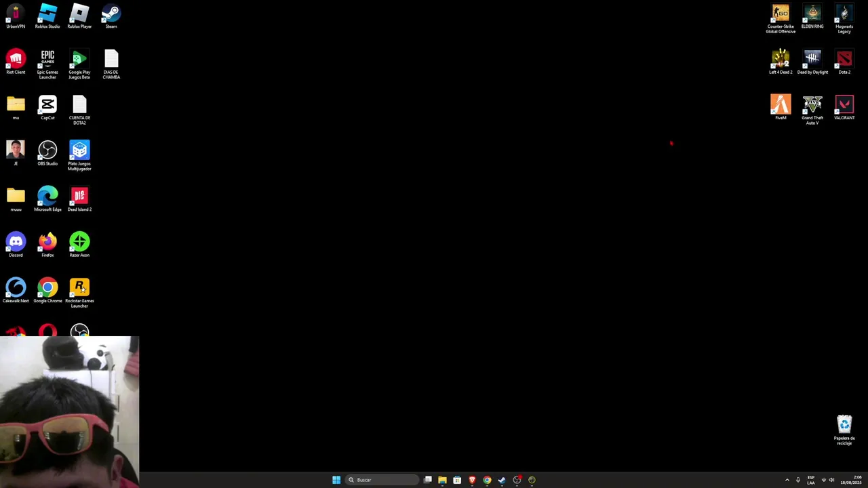
Task: Select the Dota 2 desktop icon
Action: click(844, 62)
